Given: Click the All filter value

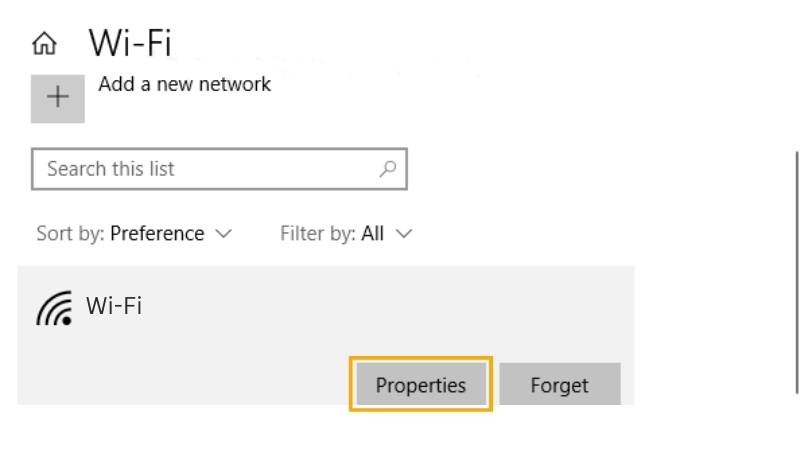Looking at the screenshot, I should tap(372, 234).
